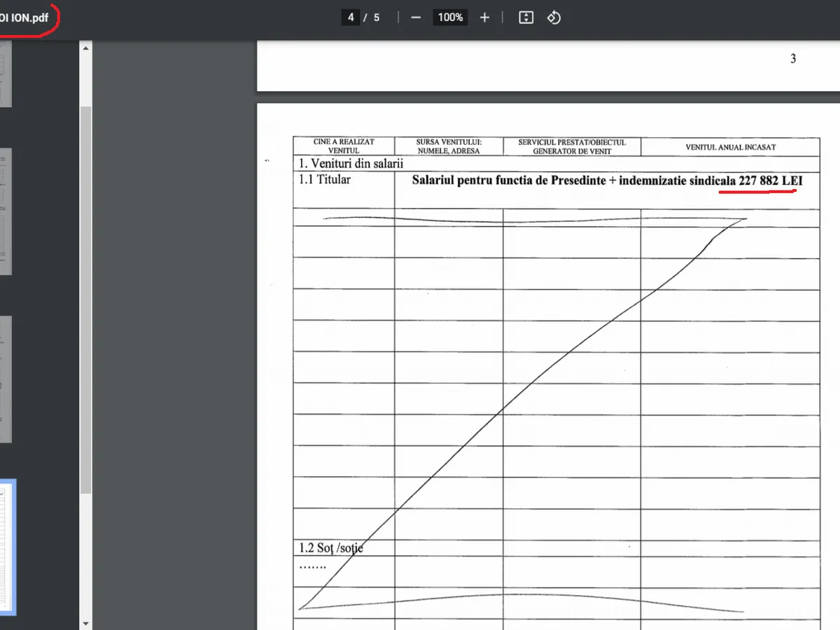Click the VENITUL ANUAL INCASAT column header

pyautogui.click(x=729, y=147)
